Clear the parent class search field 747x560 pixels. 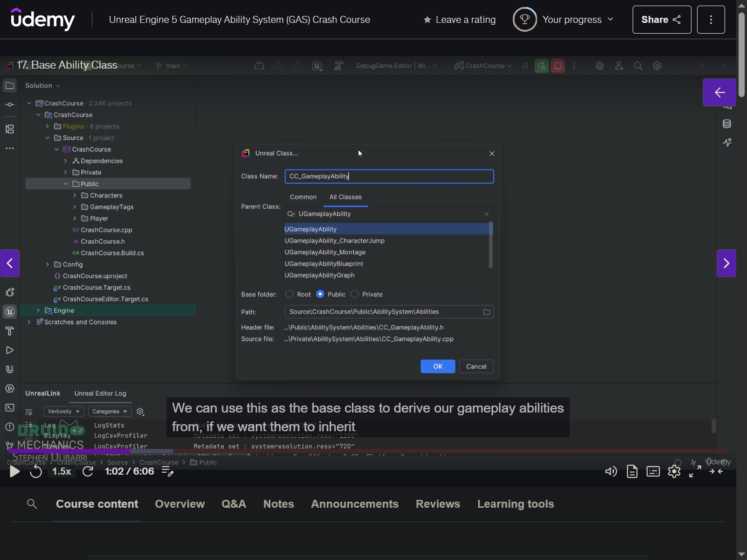pyautogui.click(x=486, y=214)
